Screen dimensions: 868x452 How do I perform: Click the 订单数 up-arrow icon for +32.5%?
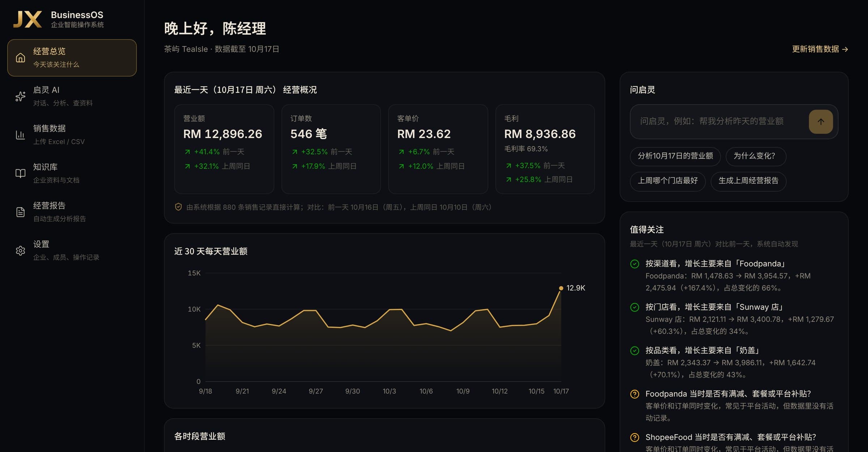click(295, 152)
